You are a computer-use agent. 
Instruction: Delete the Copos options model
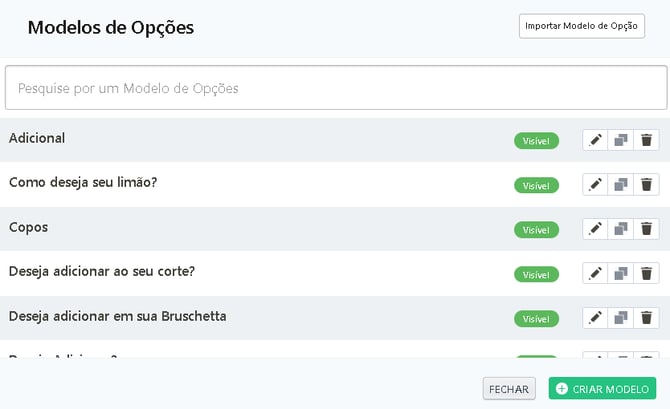point(647,229)
